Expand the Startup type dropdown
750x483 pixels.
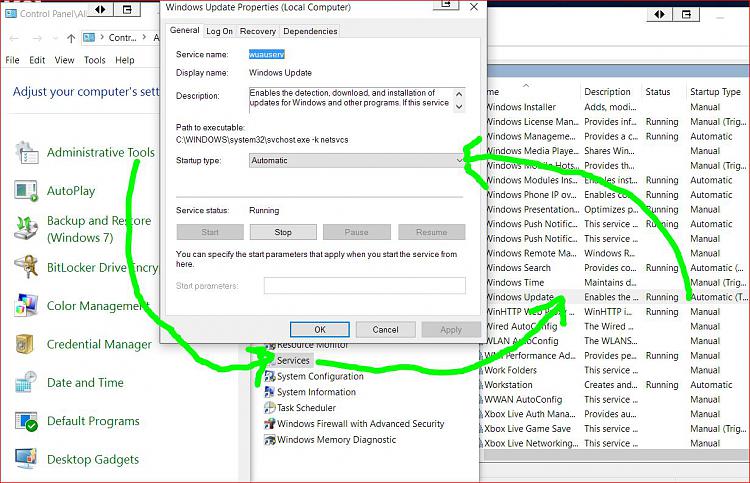(x=459, y=161)
